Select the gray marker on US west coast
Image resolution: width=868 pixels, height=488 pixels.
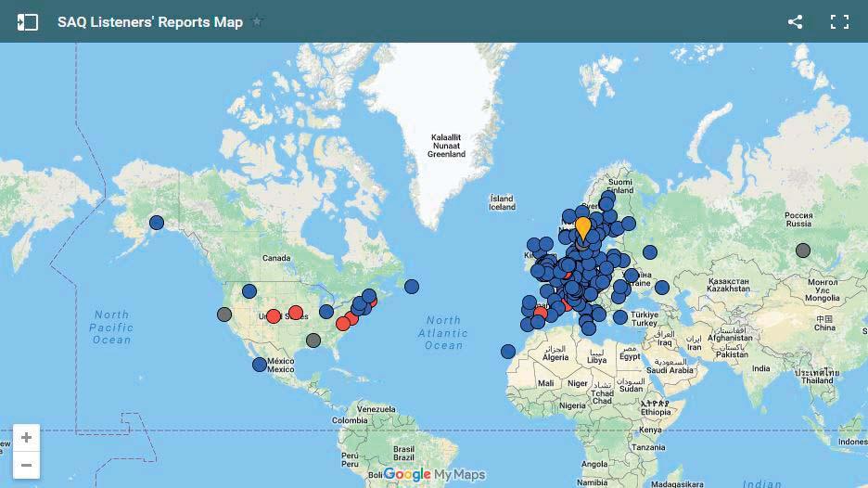[224, 315]
